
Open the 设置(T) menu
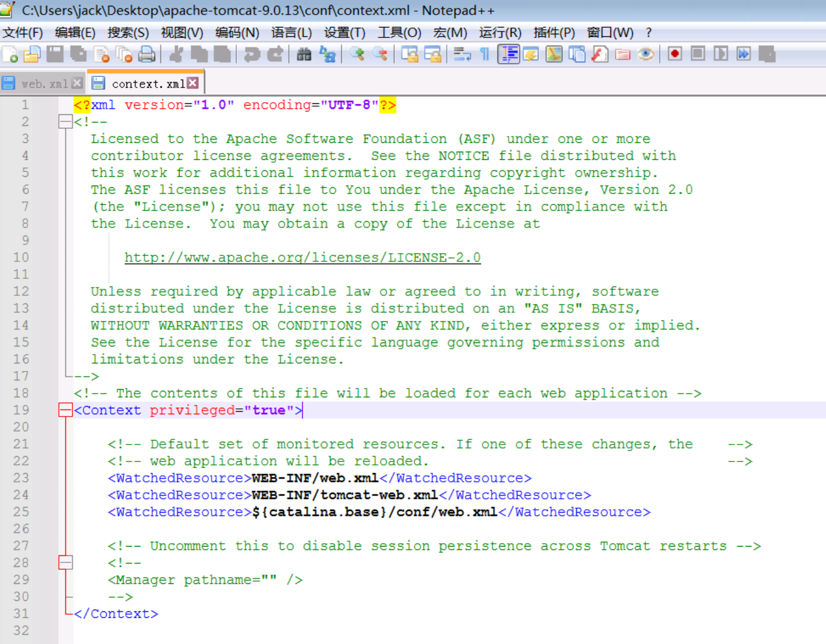pos(344,33)
